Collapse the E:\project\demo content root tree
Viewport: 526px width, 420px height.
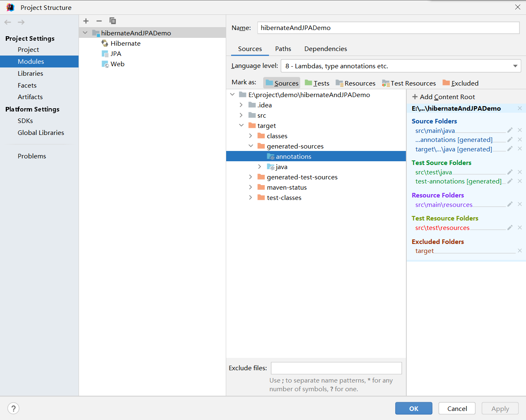click(232, 95)
